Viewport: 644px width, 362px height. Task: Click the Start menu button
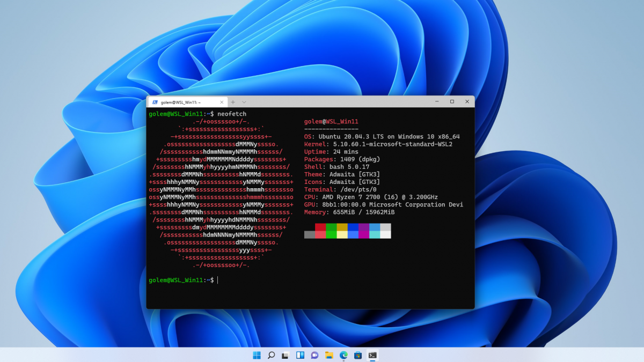coord(257,354)
